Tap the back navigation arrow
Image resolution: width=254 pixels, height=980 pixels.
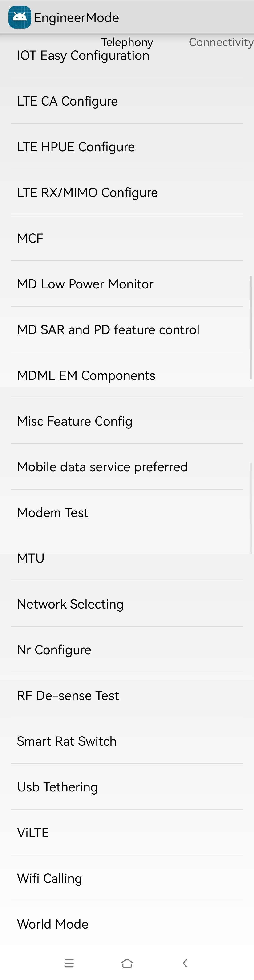point(185,963)
